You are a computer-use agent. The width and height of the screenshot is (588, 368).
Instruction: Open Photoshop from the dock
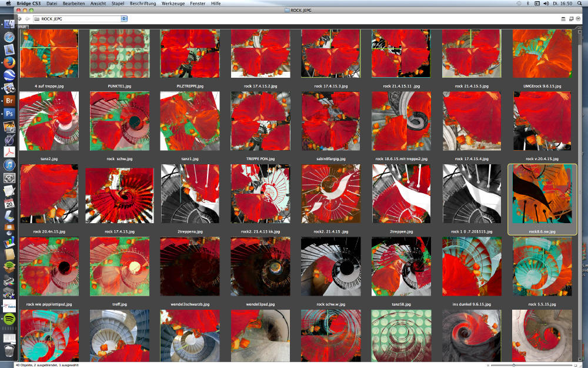pyautogui.click(x=9, y=114)
